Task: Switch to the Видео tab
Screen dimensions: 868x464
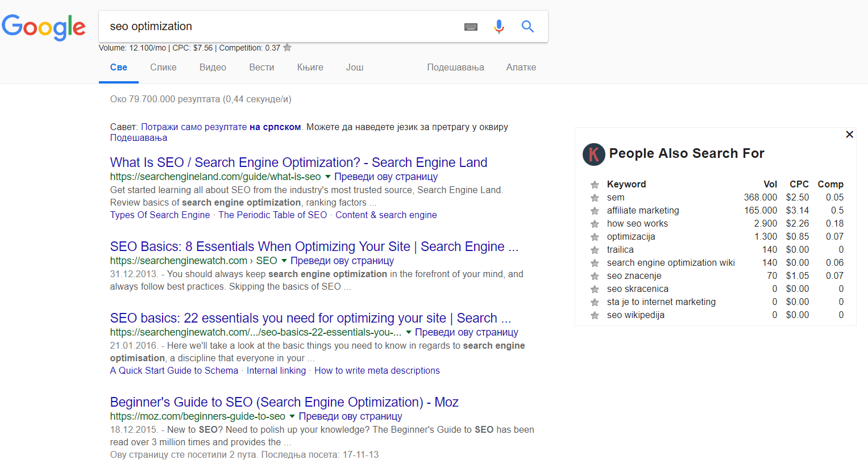Action: pyautogui.click(x=213, y=67)
